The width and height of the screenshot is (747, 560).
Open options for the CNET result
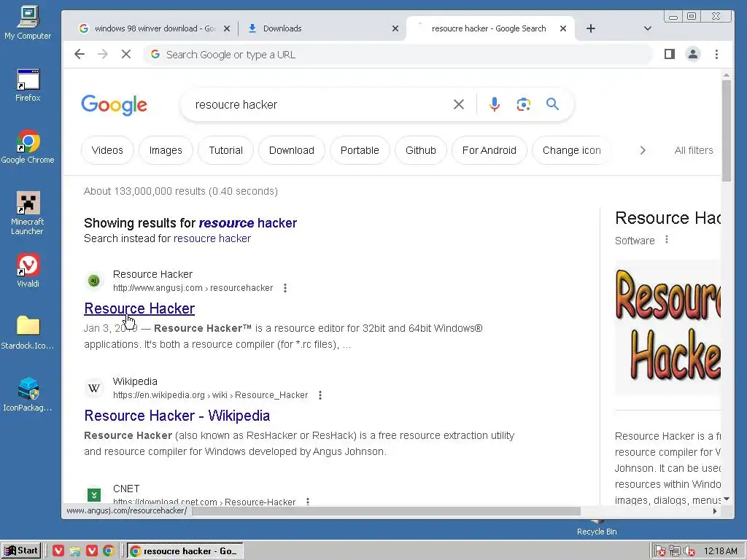click(x=308, y=501)
